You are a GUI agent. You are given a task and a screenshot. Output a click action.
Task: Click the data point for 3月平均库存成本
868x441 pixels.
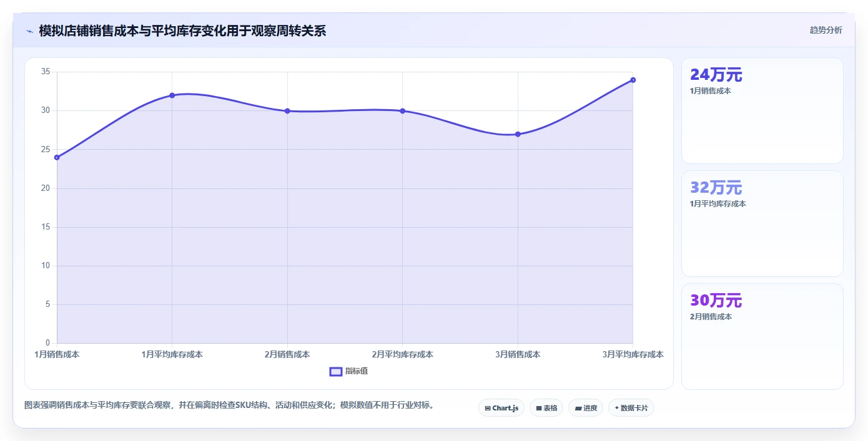(633, 80)
